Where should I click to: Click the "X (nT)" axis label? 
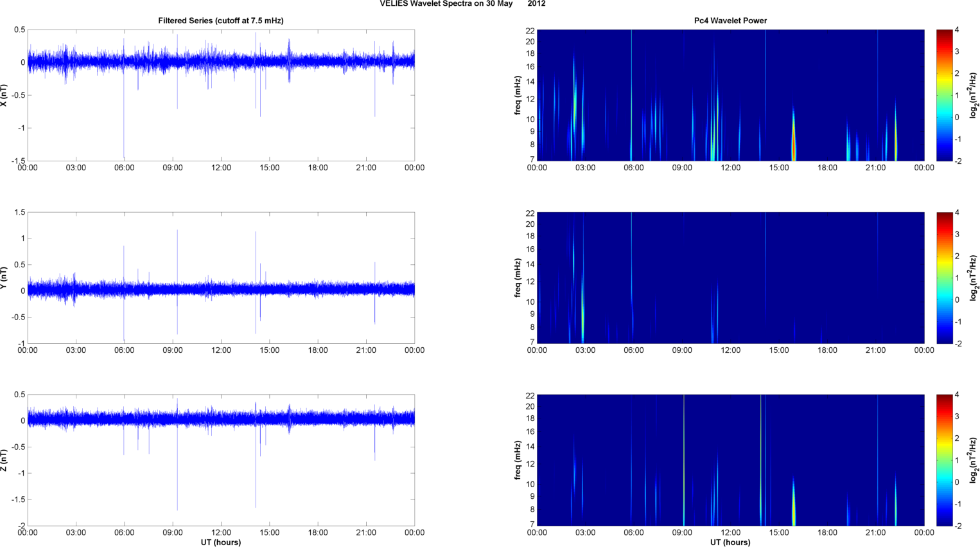click(x=4, y=95)
